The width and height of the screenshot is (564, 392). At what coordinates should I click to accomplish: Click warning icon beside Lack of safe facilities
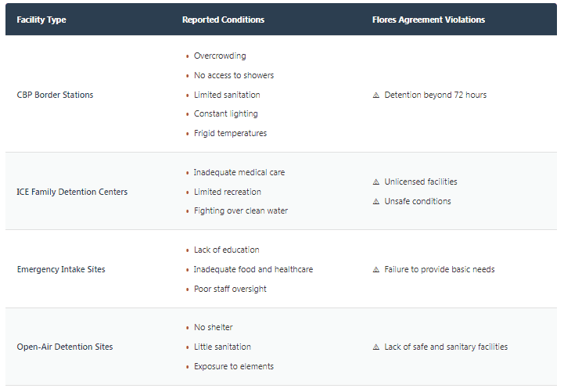click(376, 347)
